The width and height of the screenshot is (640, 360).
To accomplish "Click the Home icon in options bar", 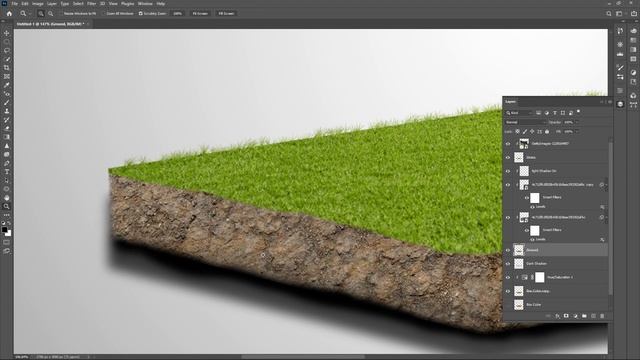I will pyautogui.click(x=9, y=13).
